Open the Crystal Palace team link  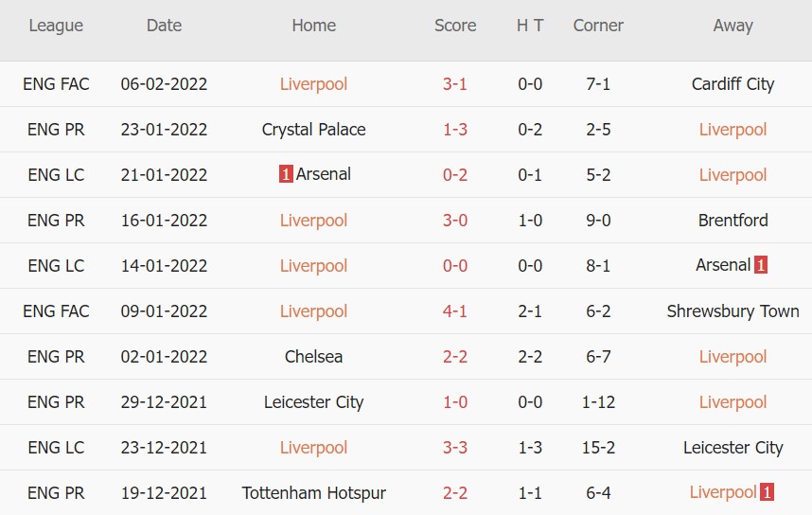tap(313, 130)
